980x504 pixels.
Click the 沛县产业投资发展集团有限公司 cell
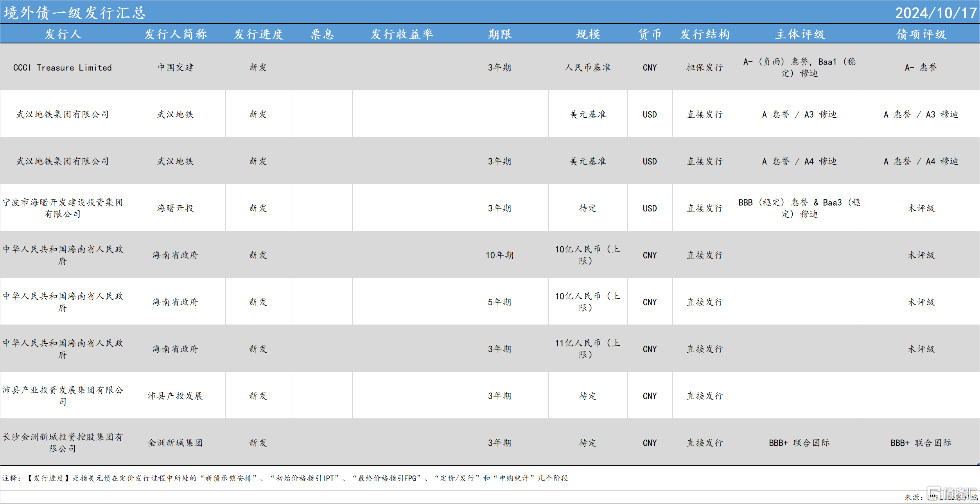63,396
